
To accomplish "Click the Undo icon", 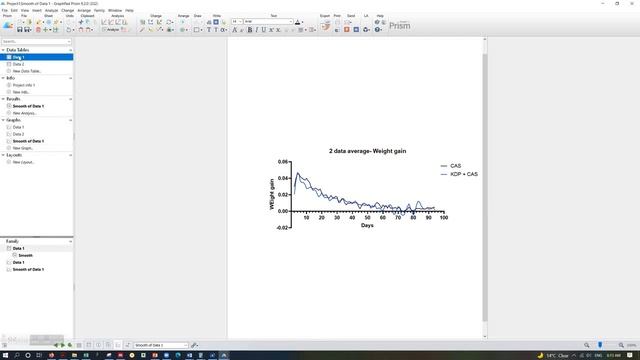I will click(69, 30).
